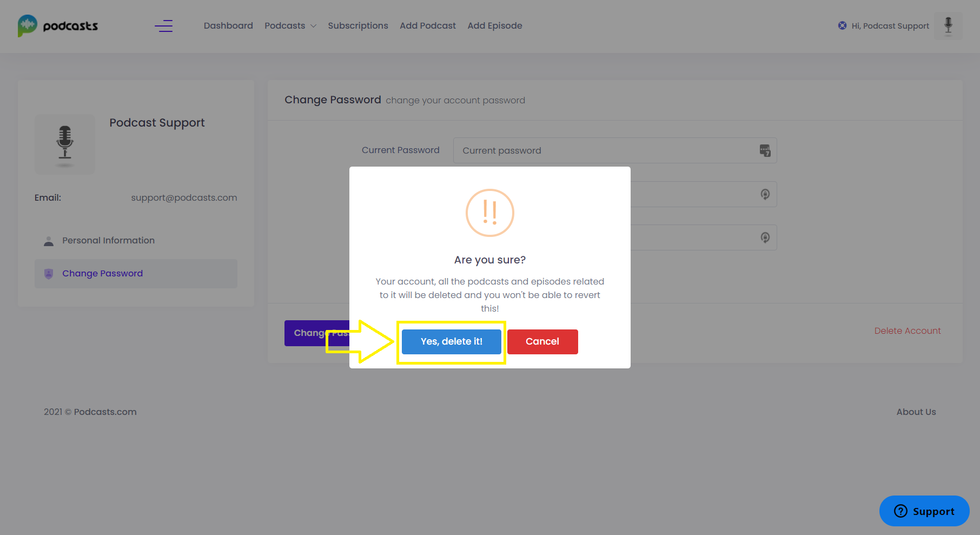Click the key icon in third password field
This screenshot has height=535, width=980.
tap(765, 237)
